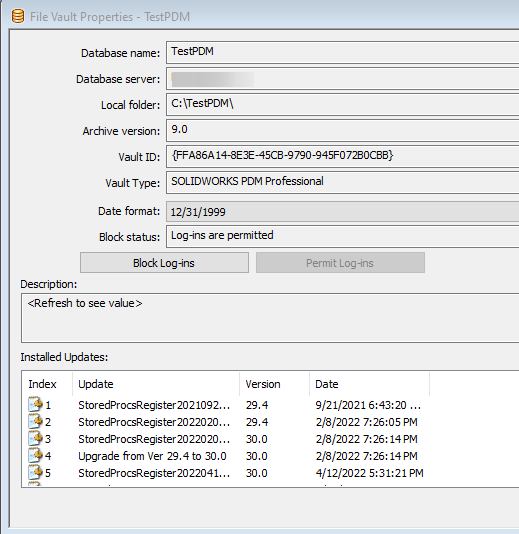This screenshot has width=519, height=534.
Task: Click the update icon for index 3
Action: [x=35, y=438]
